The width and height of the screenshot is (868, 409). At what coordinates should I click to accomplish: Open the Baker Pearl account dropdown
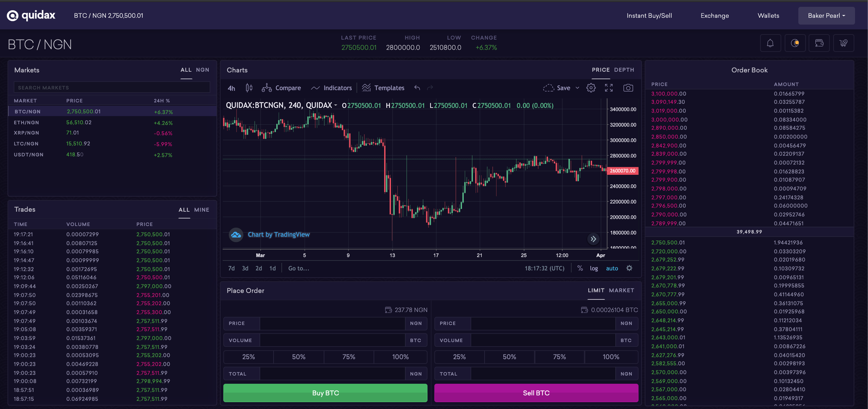pyautogui.click(x=826, y=16)
